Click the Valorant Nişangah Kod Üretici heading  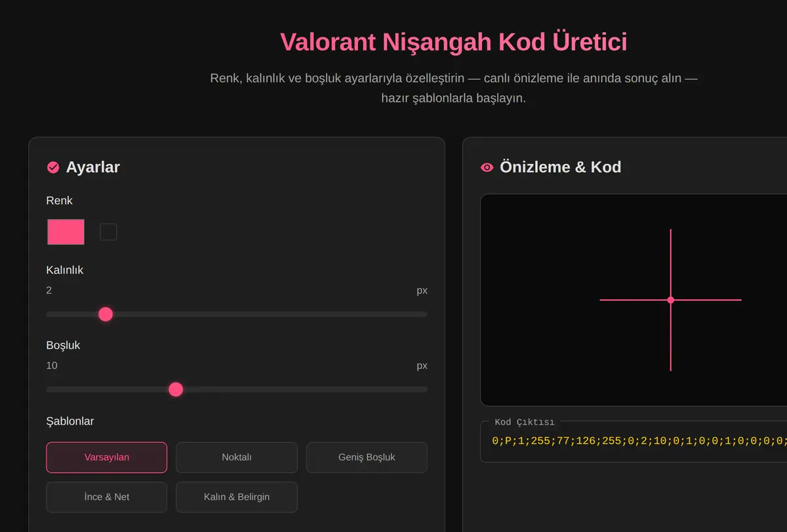(x=453, y=42)
